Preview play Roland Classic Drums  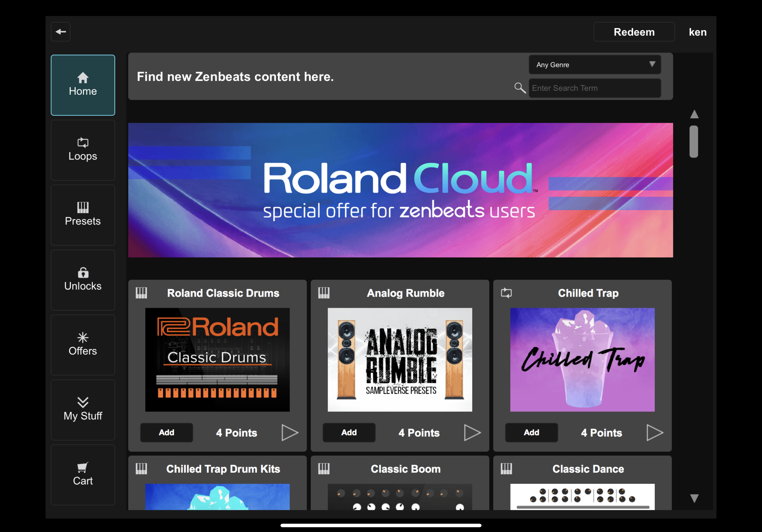coord(290,432)
